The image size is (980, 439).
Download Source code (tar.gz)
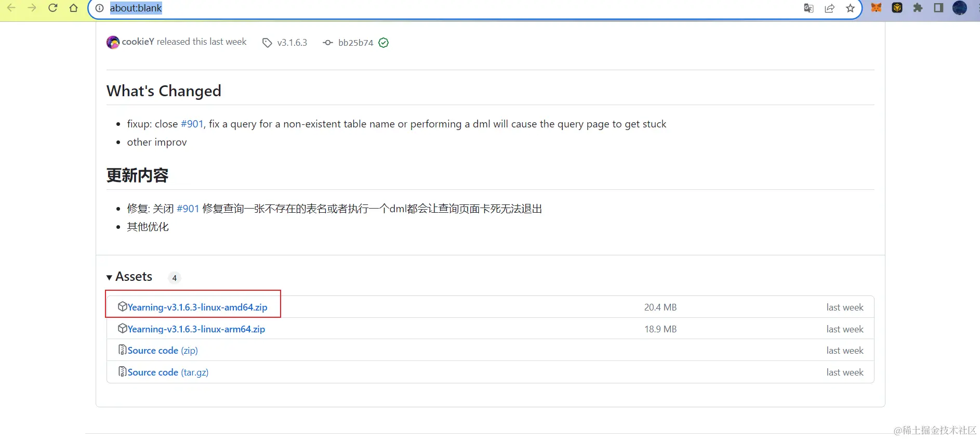pyautogui.click(x=168, y=372)
